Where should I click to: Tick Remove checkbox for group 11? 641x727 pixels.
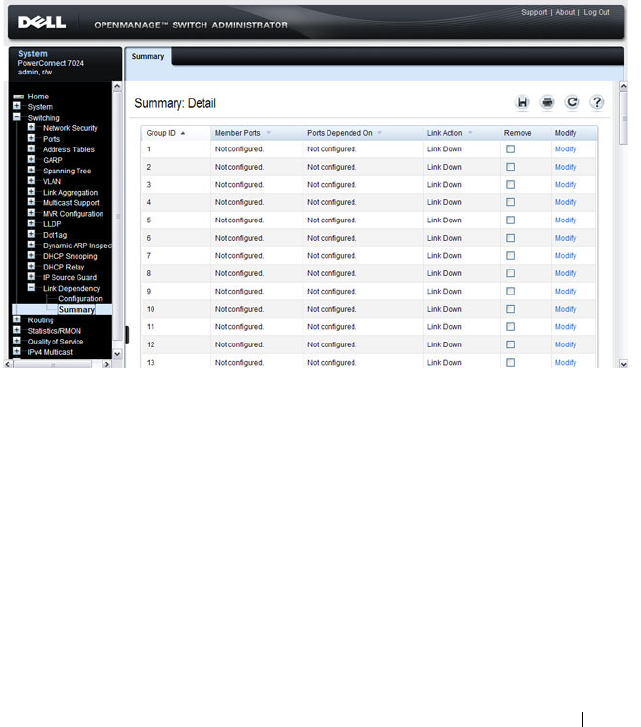[510, 326]
